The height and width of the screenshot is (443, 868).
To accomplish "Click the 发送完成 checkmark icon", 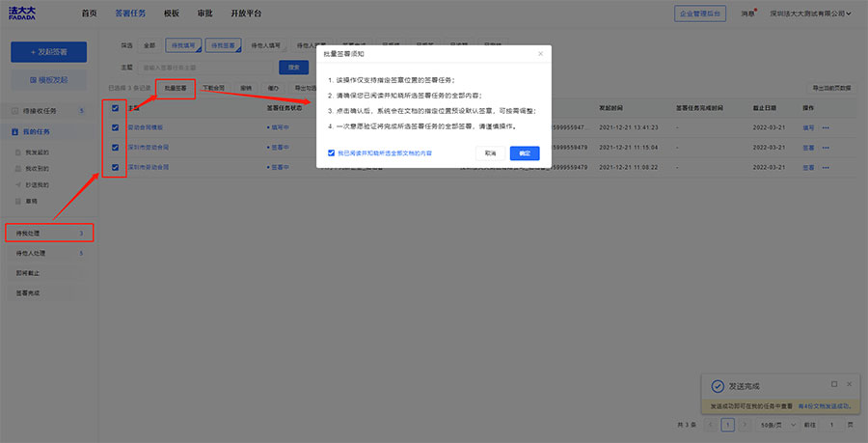I will [718, 386].
